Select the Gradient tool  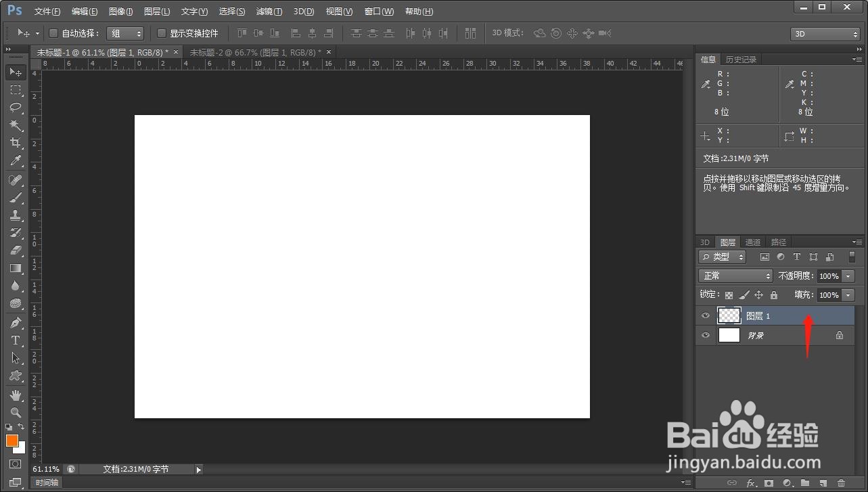pos(16,268)
